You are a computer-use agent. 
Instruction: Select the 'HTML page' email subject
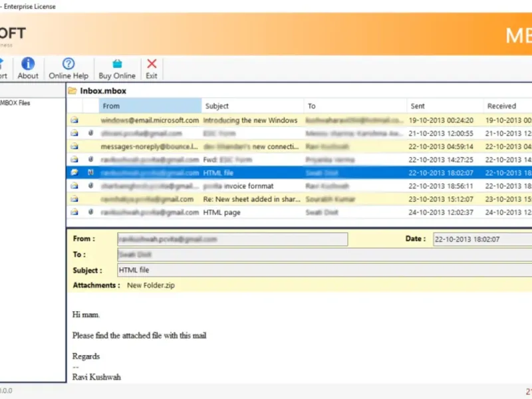pos(221,212)
